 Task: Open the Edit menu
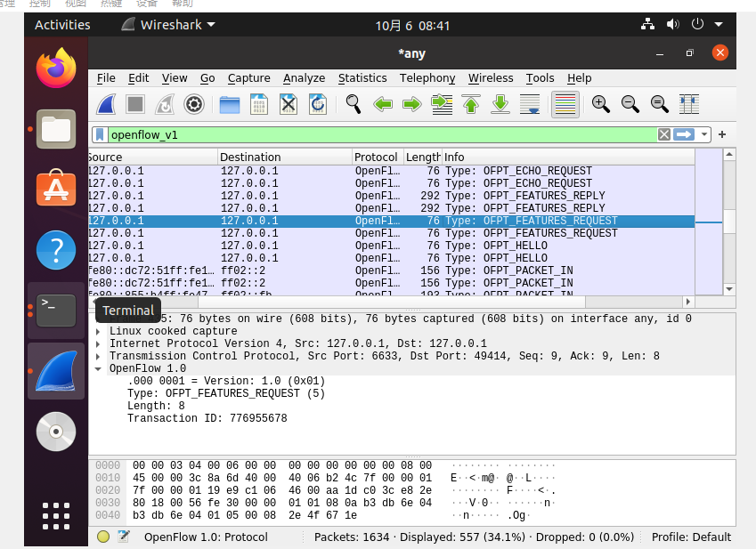click(x=138, y=78)
